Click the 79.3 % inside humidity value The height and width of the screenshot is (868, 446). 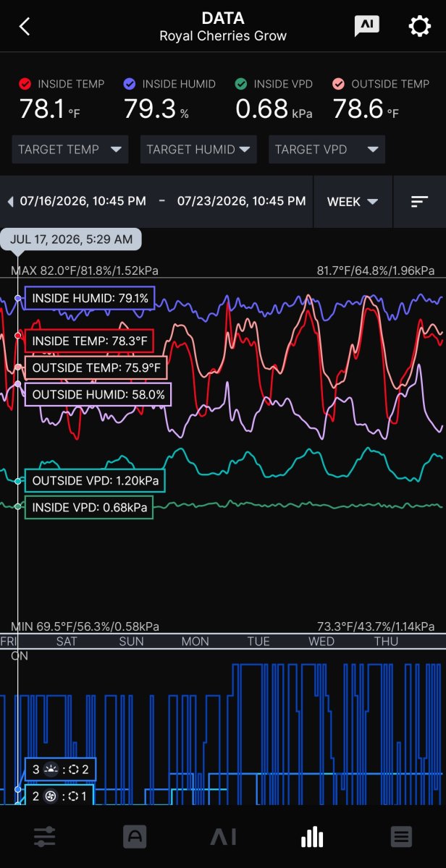point(156,110)
